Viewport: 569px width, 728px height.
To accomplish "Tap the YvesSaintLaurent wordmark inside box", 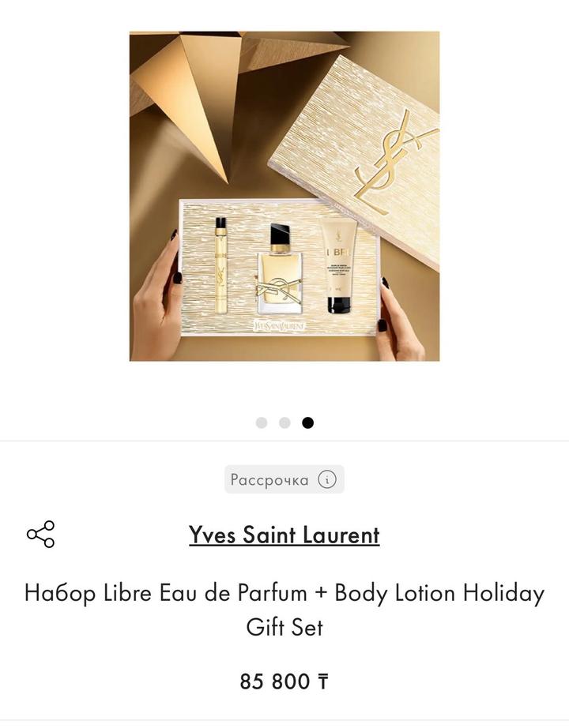I will click(280, 326).
